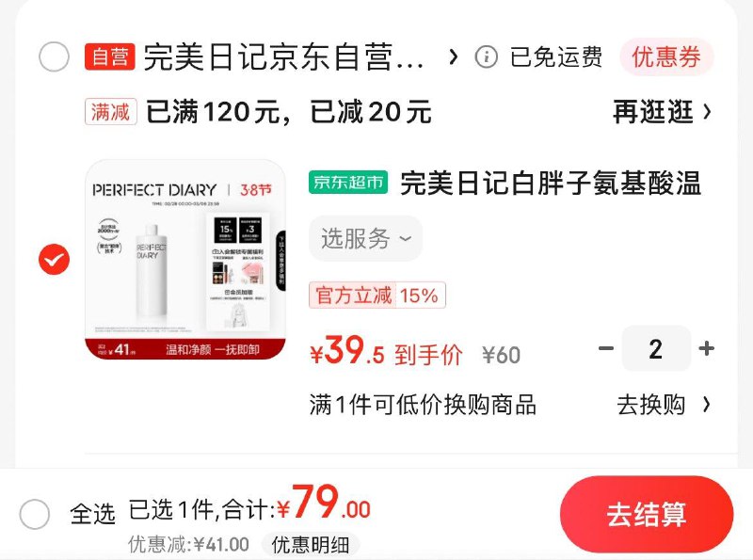Click the chevron next to store name

click(453, 57)
